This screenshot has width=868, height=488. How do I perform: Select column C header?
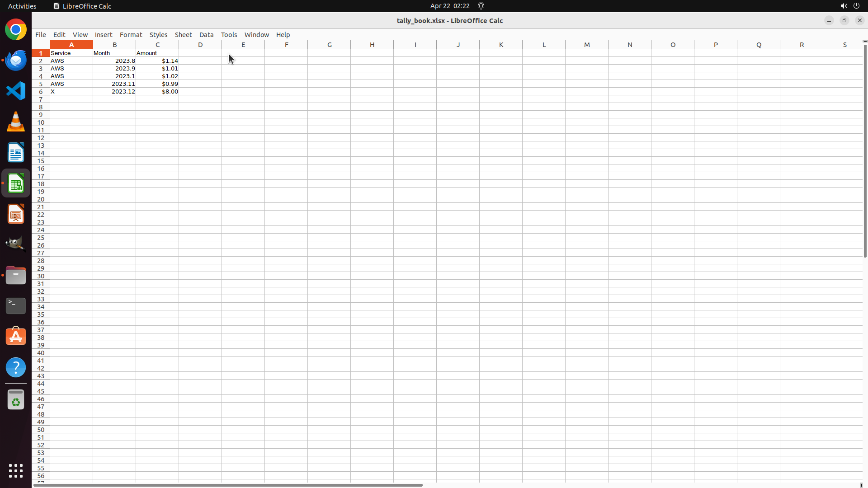click(157, 45)
